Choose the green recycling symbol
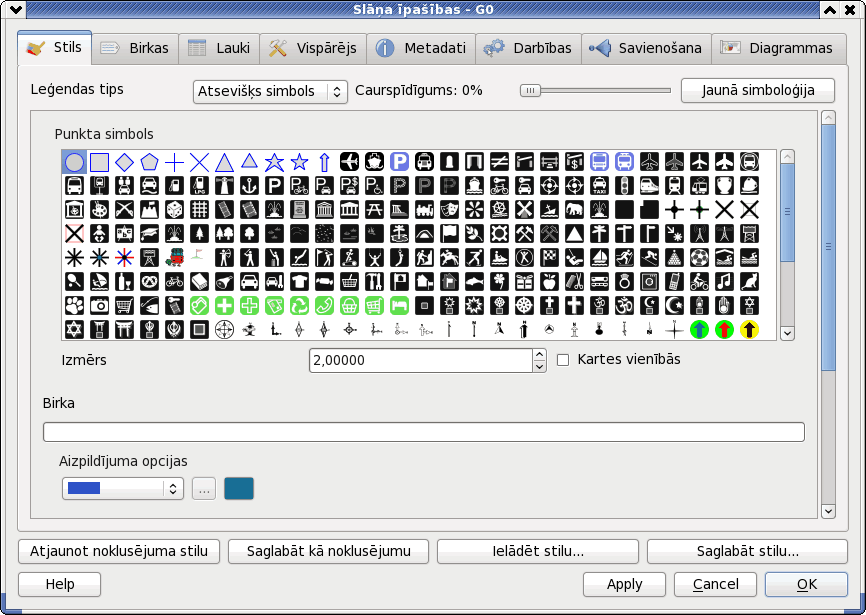The height and width of the screenshot is (615, 866). (299, 305)
